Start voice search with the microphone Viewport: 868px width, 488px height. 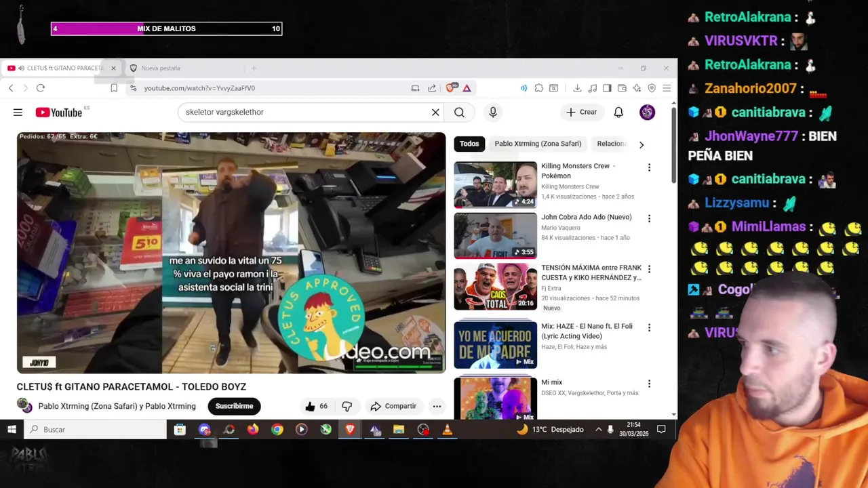click(x=493, y=113)
